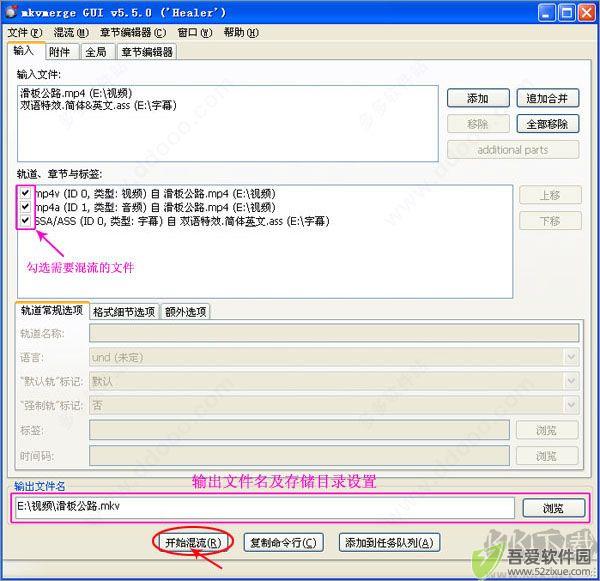Open the 语言 dropdown

click(334, 357)
